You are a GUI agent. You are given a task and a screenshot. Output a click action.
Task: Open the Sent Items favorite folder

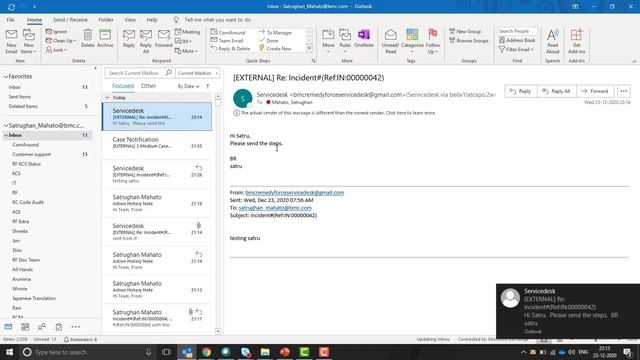pos(20,97)
